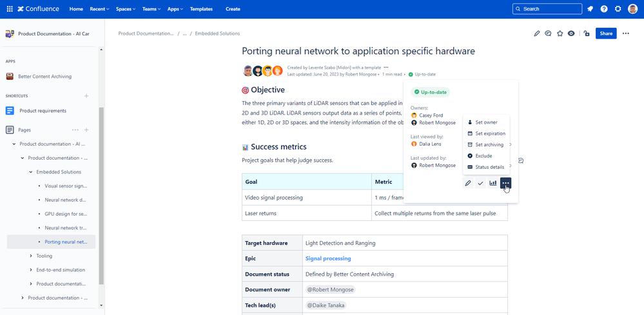Click the page restrictions lock icon
This screenshot has height=315, width=644.
point(586,33)
